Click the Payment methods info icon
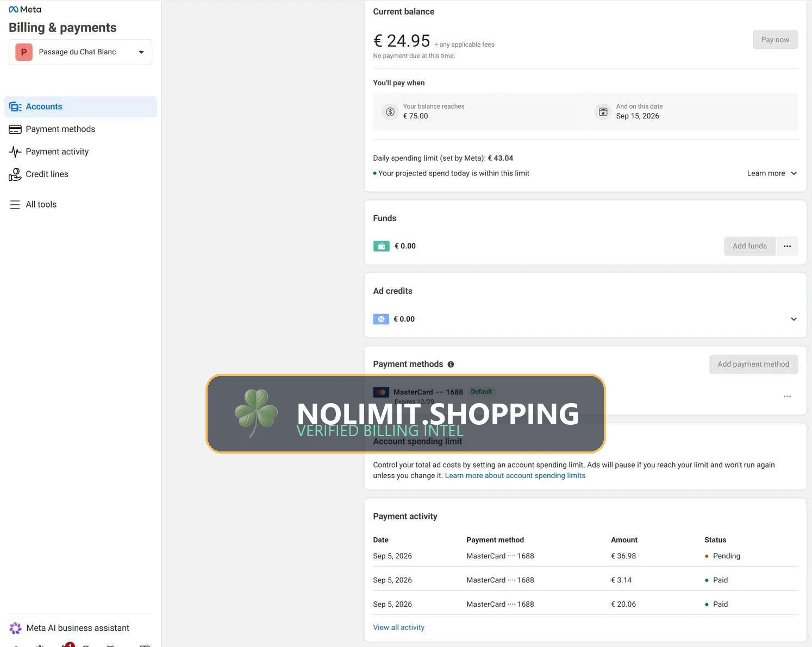 [x=451, y=365]
